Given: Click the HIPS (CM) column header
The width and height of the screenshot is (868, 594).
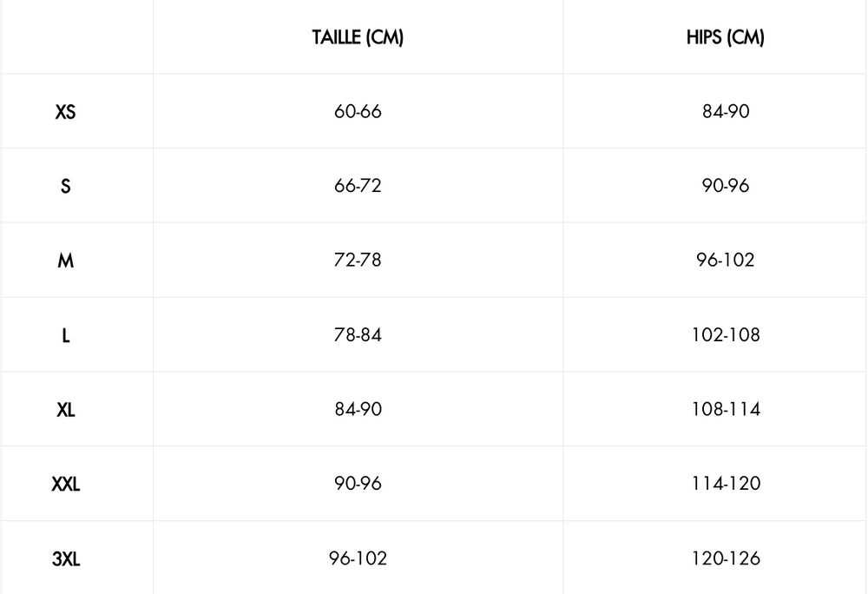Looking at the screenshot, I should [725, 38].
